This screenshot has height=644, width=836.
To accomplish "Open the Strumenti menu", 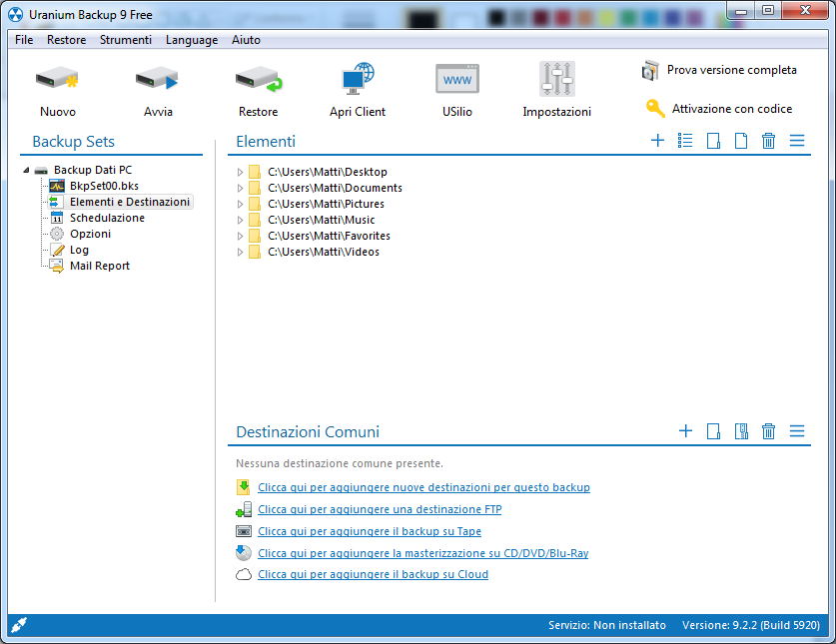I will [126, 40].
